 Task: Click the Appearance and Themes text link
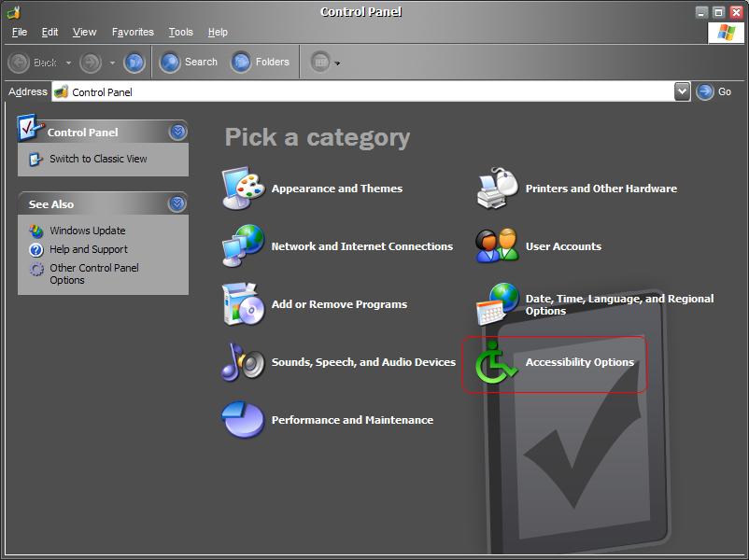coord(337,189)
